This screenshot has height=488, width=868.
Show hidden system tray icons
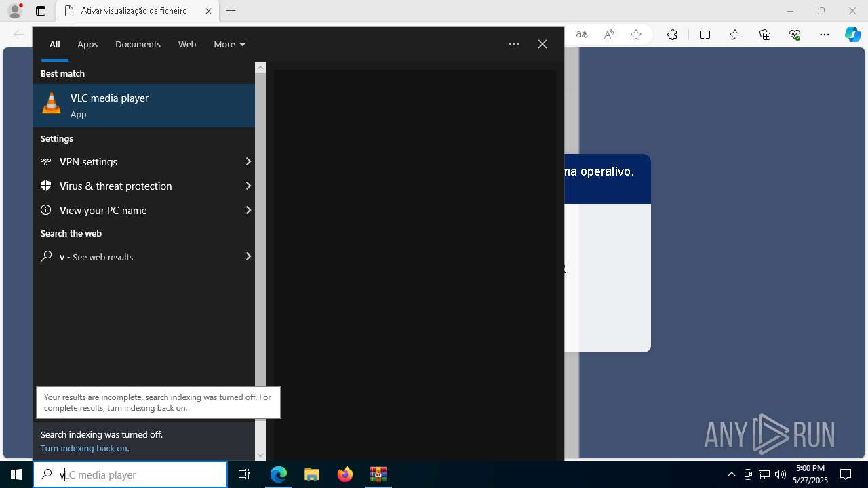[x=731, y=474]
